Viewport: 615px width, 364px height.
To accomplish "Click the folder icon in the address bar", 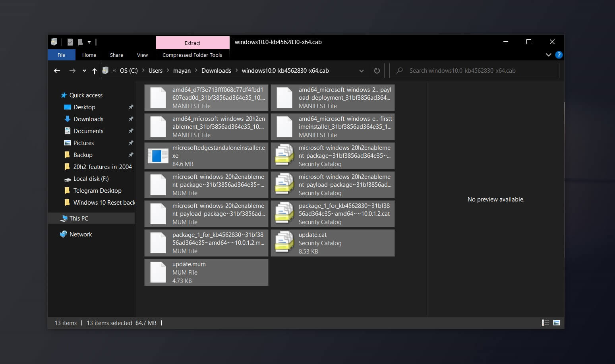I will (x=105, y=70).
